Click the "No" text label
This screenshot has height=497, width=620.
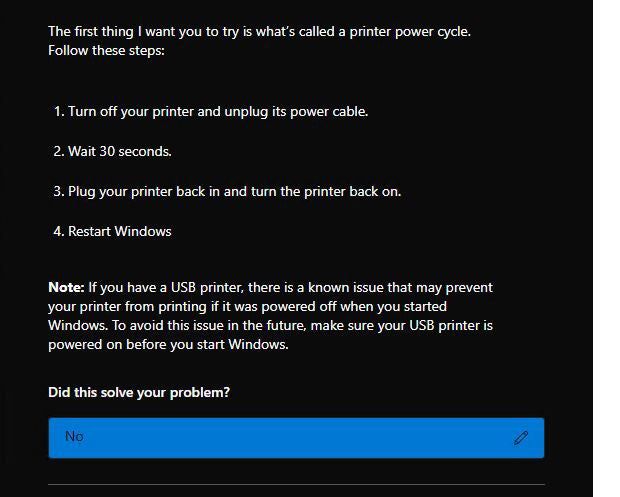[x=74, y=436]
